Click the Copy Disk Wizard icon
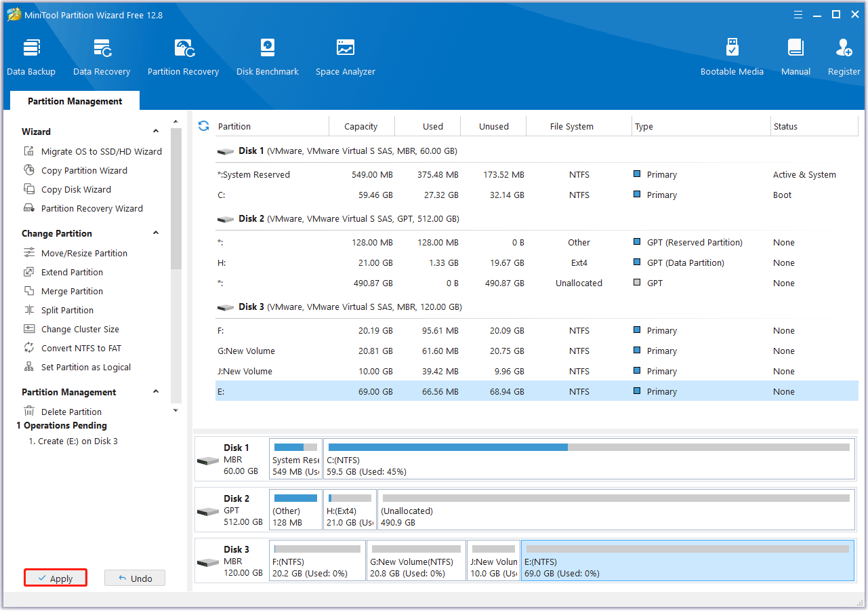 (29, 189)
